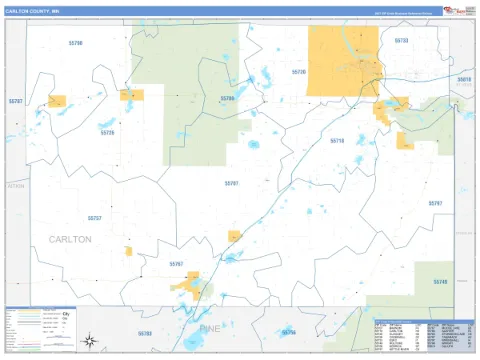Open the ZIP code index table

(x=424, y=336)
